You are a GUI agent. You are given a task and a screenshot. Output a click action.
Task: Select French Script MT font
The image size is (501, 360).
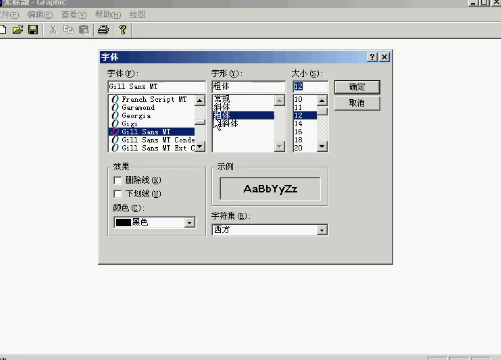pyautogui.click(x=152, y=99)
